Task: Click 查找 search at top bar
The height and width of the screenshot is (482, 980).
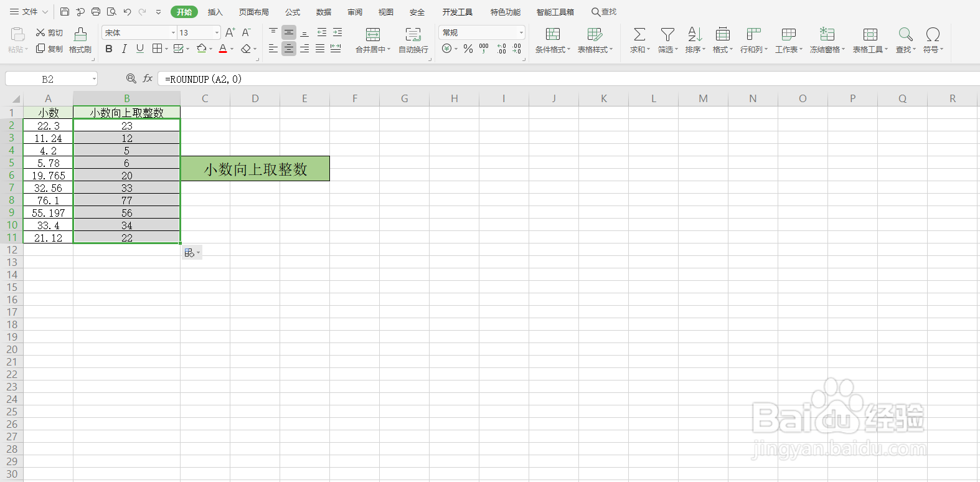Action: pos(604,12)
